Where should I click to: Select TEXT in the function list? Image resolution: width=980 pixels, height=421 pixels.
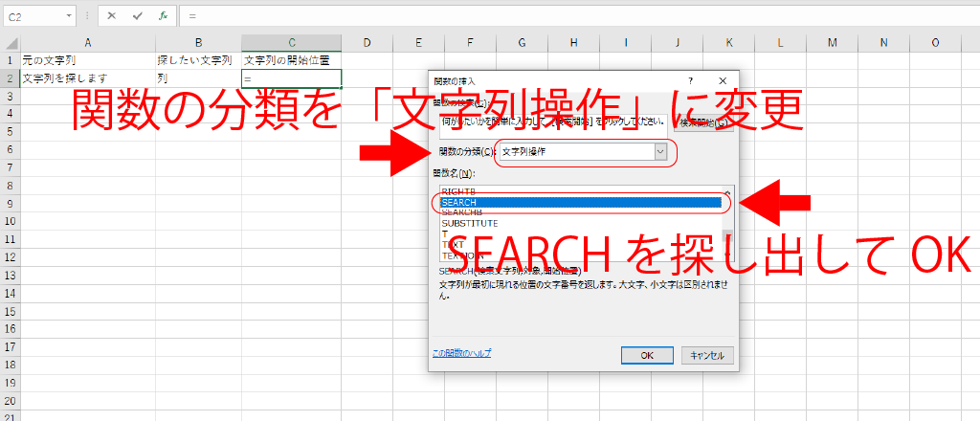click(453, 244)
